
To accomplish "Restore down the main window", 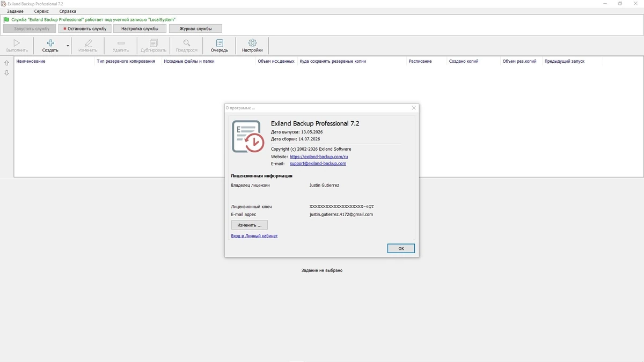I will tap(620, 4).
